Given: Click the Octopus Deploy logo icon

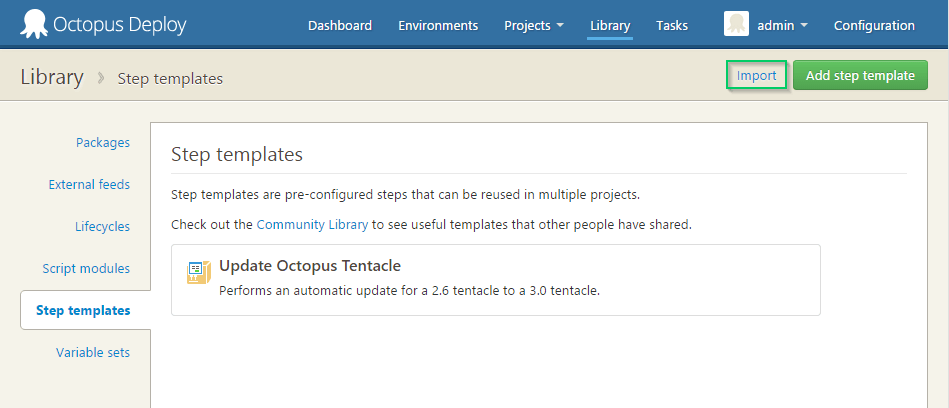Looking at the screenshot, I should (33, 24).
